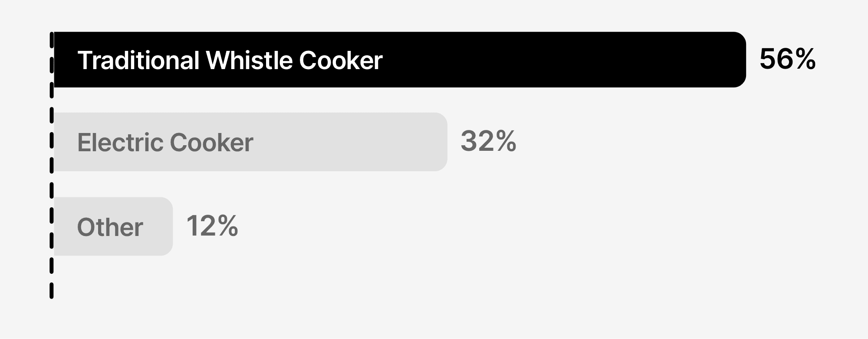Click the black Traditional Whistle Cooker bar
The image size is (868, 339).
[x=399, y=60]
